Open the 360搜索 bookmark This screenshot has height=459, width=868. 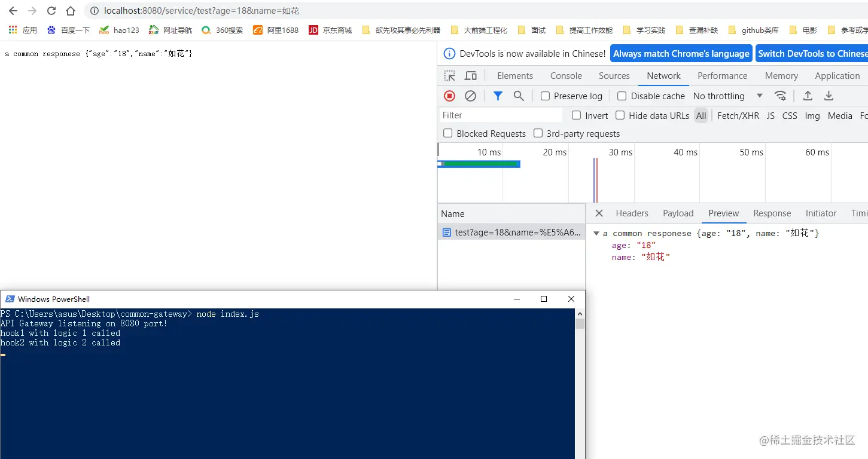point(222,30)
